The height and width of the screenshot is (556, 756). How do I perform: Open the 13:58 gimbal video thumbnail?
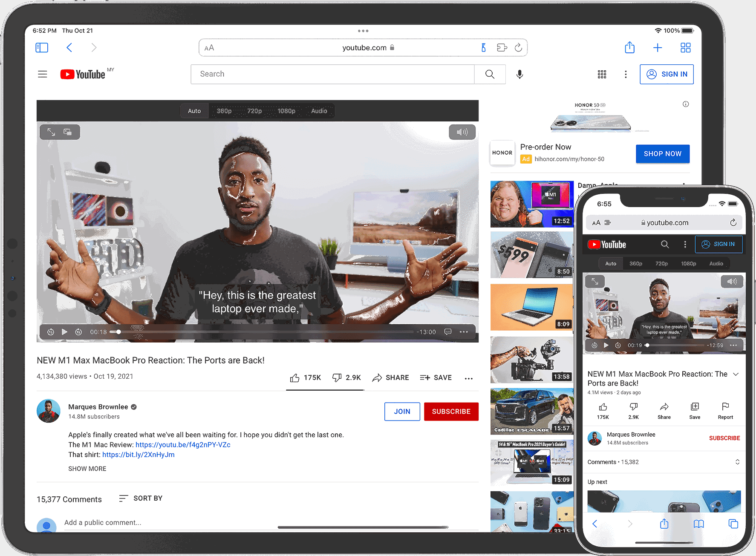pyautogui.click(x=532, y=360)
